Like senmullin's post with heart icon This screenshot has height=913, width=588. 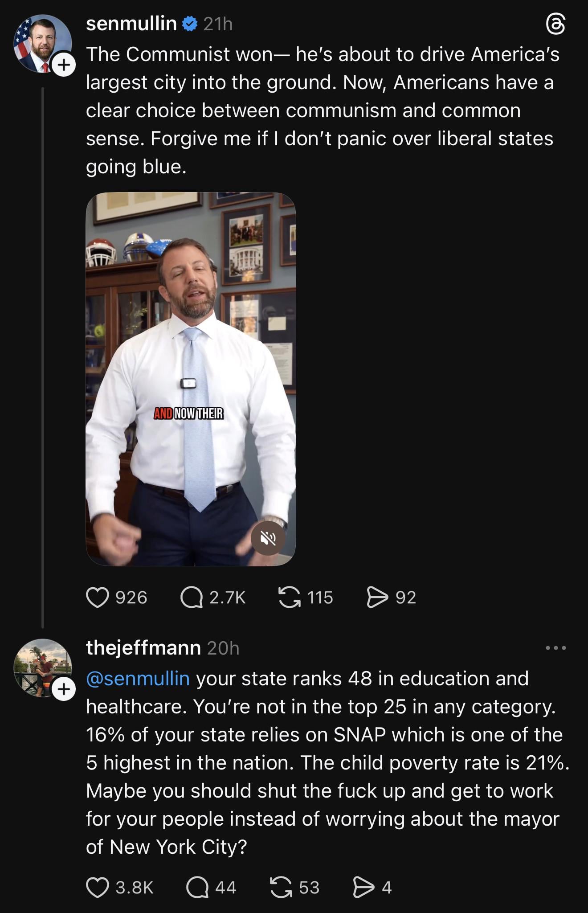(x=98, y=598)
